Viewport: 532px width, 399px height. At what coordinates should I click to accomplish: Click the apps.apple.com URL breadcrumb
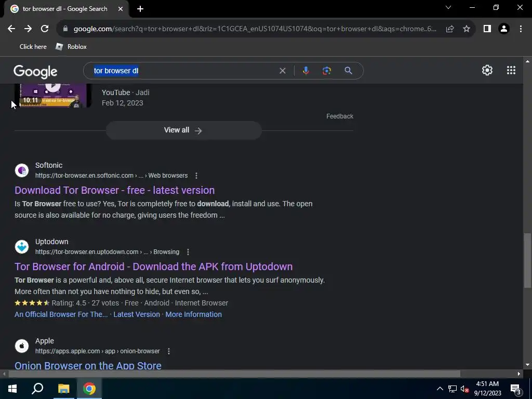pyautogui.click(x=97, y=351)
